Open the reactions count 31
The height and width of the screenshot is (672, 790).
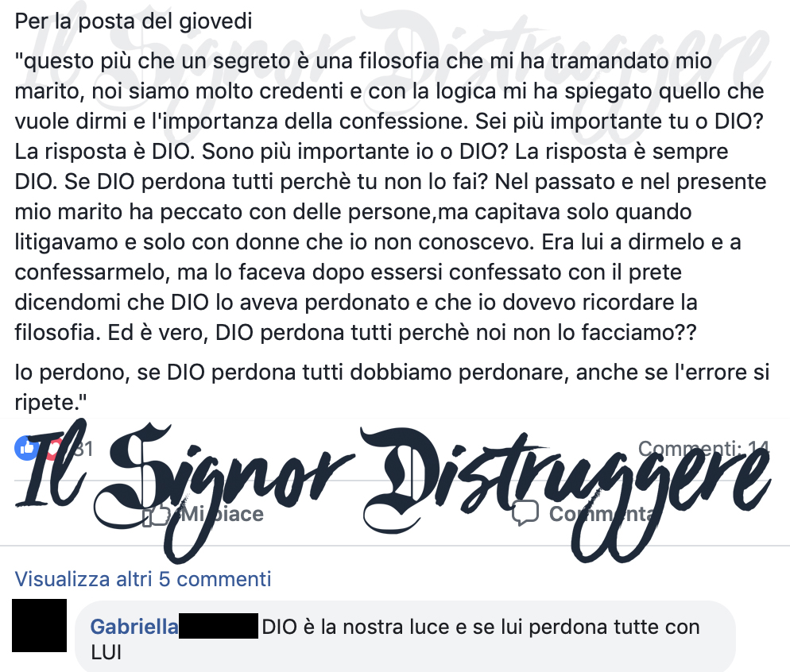click(x=83, y=449)
